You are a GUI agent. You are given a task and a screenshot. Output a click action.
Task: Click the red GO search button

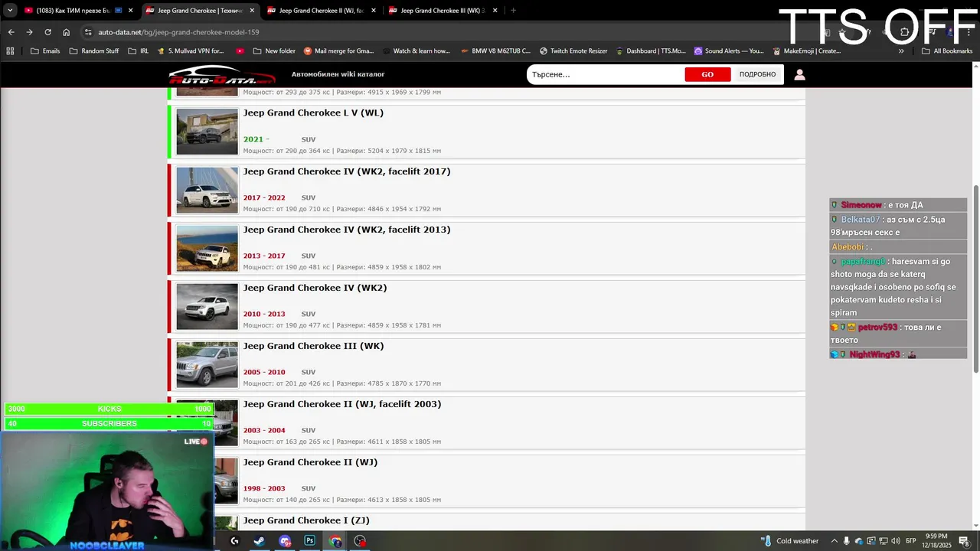(707, 74)
